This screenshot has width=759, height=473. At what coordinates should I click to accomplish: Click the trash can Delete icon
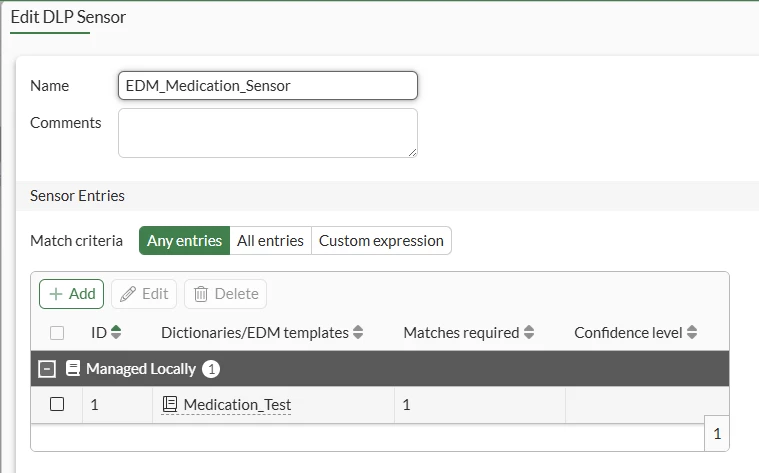(201, 294)
